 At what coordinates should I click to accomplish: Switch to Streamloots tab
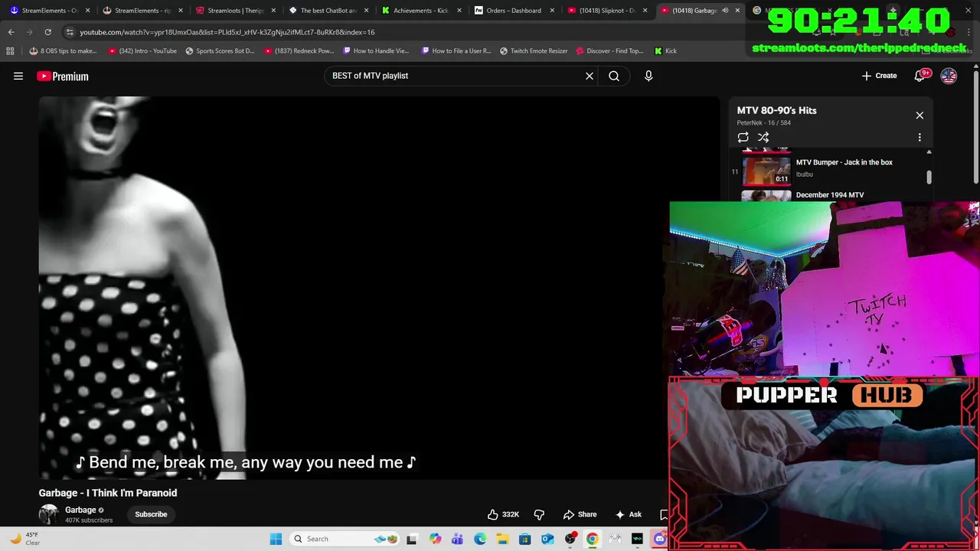236,11
